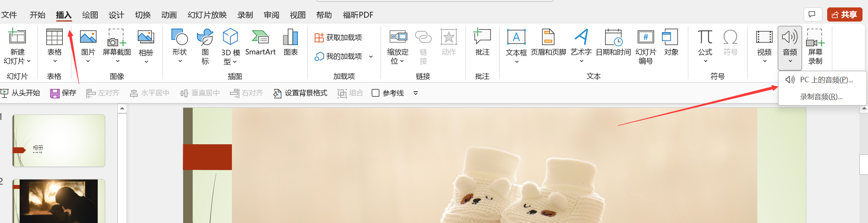Switch to the 设计 tab

tap(116, 15)
